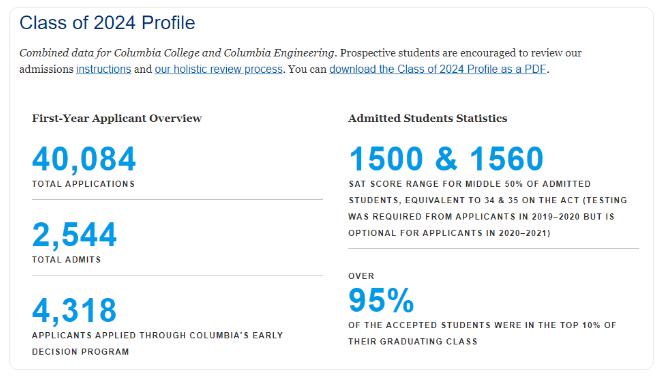Download the Class of 2024 Profile PDF

(x=438, y=69)
